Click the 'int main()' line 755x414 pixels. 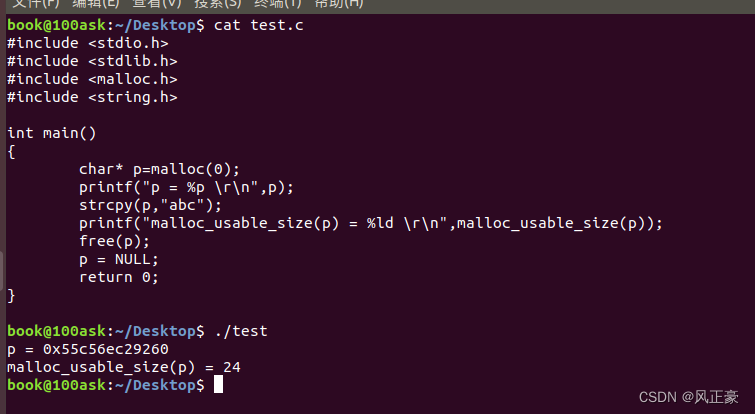(x=51, y=133)
